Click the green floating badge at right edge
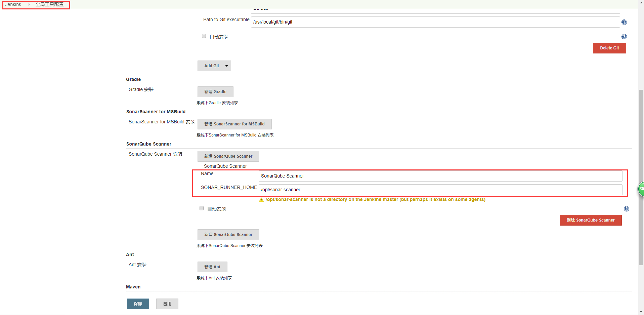The height and width of the screenshot is (315, 644). tap(641, 189)
